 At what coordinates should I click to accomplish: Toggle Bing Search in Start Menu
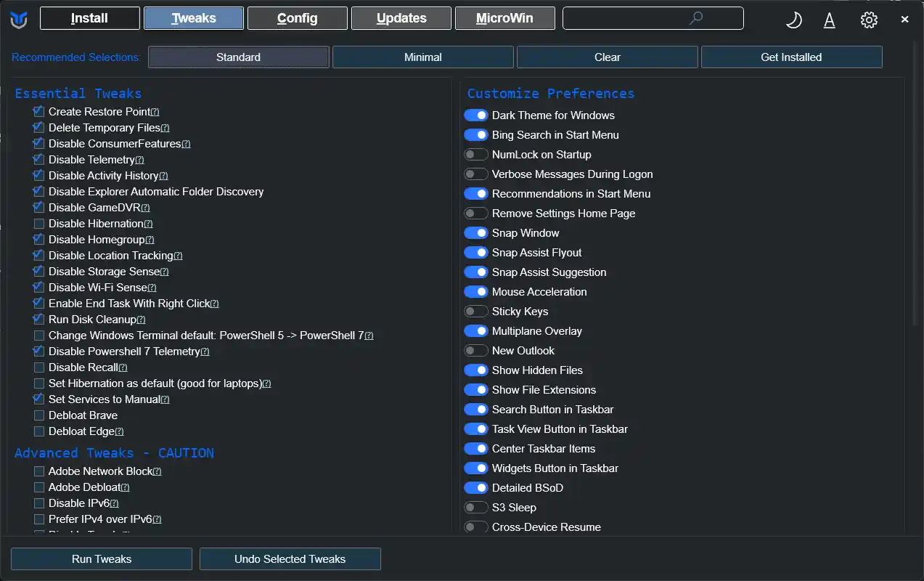[x=476, y=135]
